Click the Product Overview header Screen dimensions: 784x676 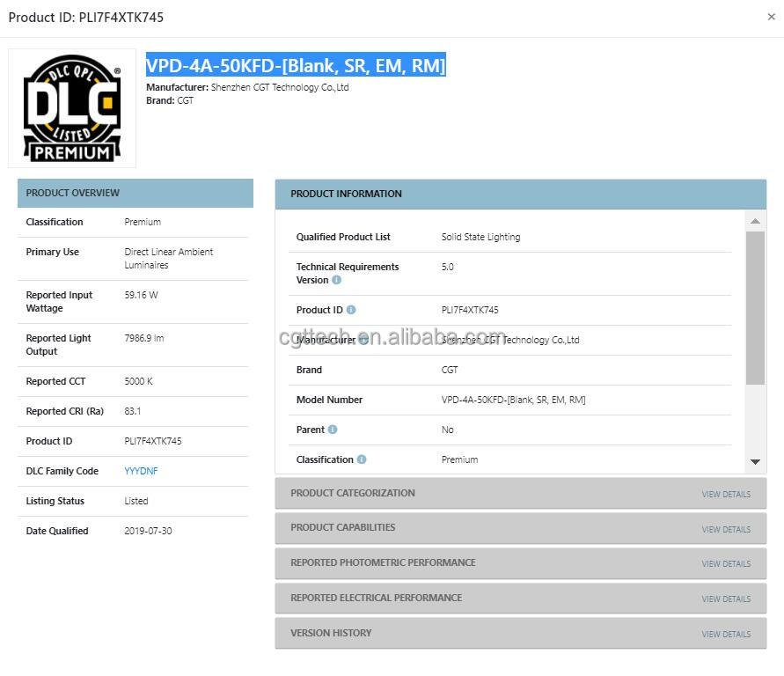(x=136, y=193)
